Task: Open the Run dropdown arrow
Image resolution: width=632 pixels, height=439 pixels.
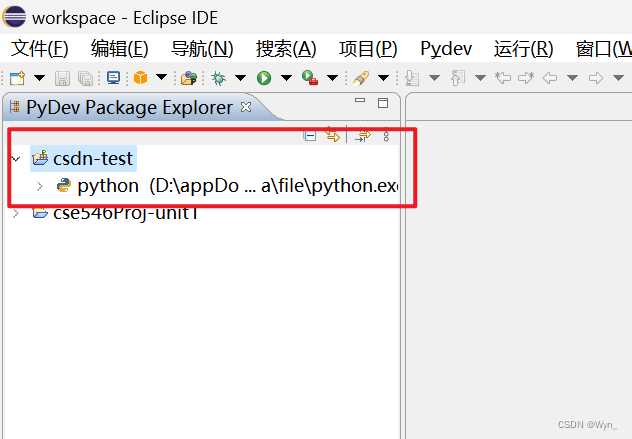Action: tap(286, 77)
